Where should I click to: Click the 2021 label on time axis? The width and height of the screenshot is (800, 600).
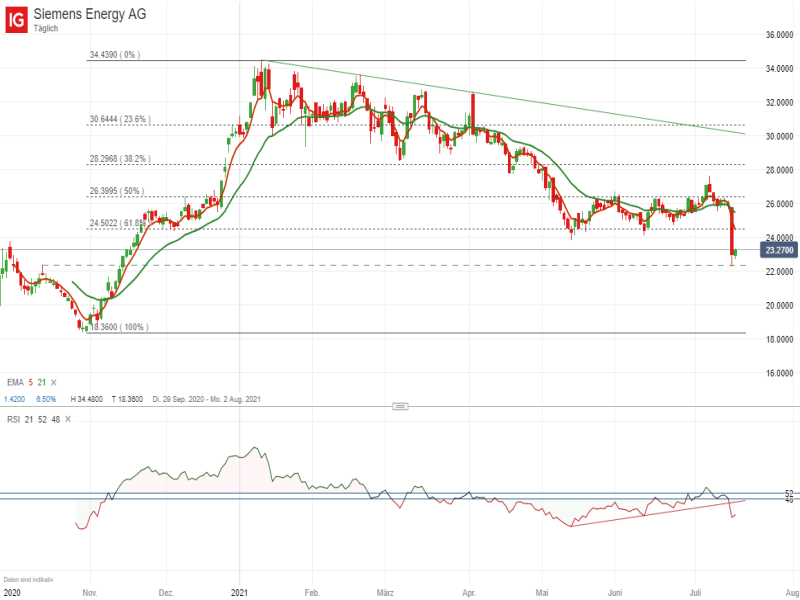click(x=239, y=593)
